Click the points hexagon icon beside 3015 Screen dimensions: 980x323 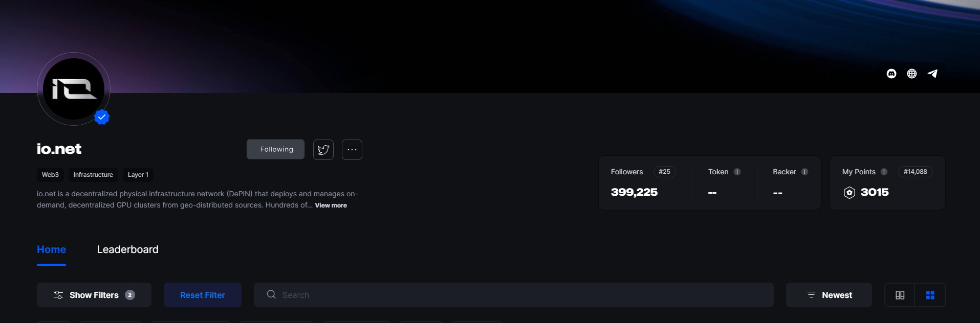(850, 193)
